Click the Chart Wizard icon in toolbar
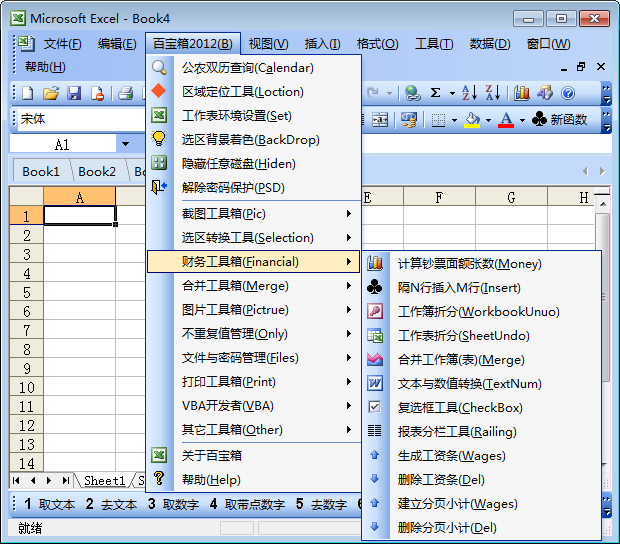620x544 pixels. click(x=522, y=93)
